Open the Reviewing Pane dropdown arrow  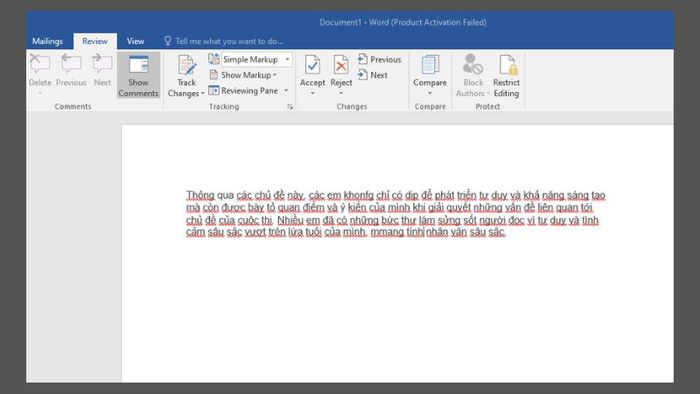(286, 91)
